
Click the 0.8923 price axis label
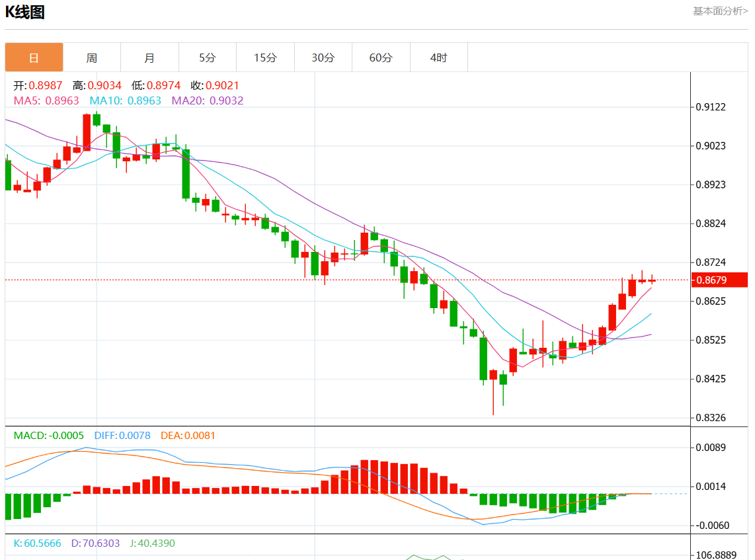click(x=711, y=184)
